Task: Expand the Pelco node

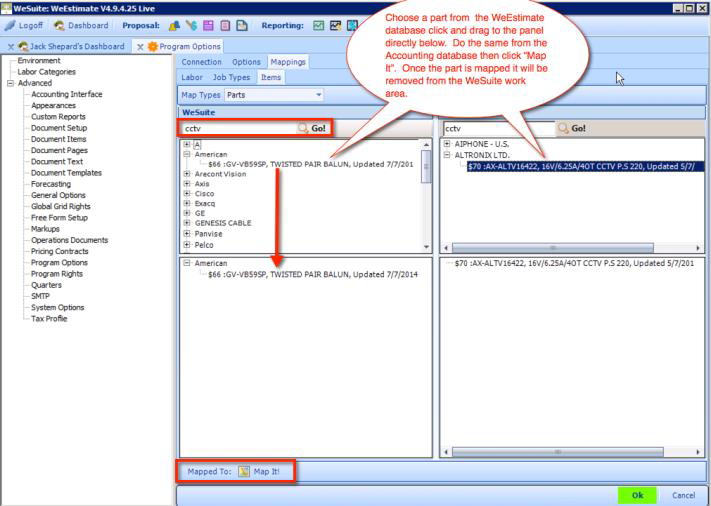Action: pyautogui.click(x=187, y=245)
